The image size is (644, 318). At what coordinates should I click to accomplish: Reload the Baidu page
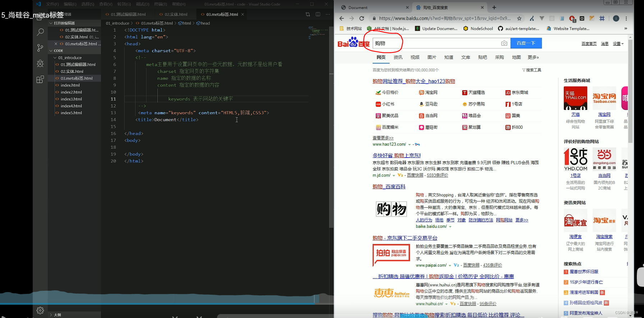(362, 18)
